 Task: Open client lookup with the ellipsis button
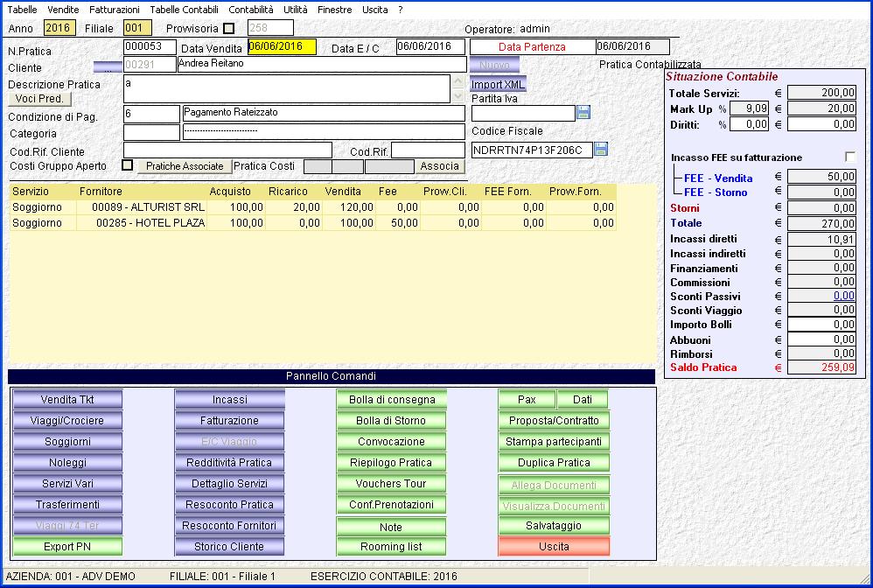pyautogui.click(x=108, y=66)
